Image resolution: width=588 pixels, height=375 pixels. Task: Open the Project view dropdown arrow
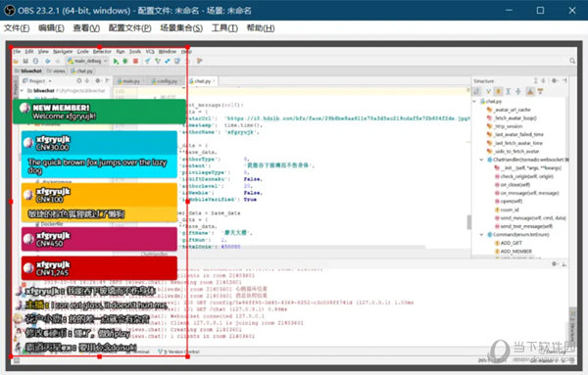pos(50,81)
